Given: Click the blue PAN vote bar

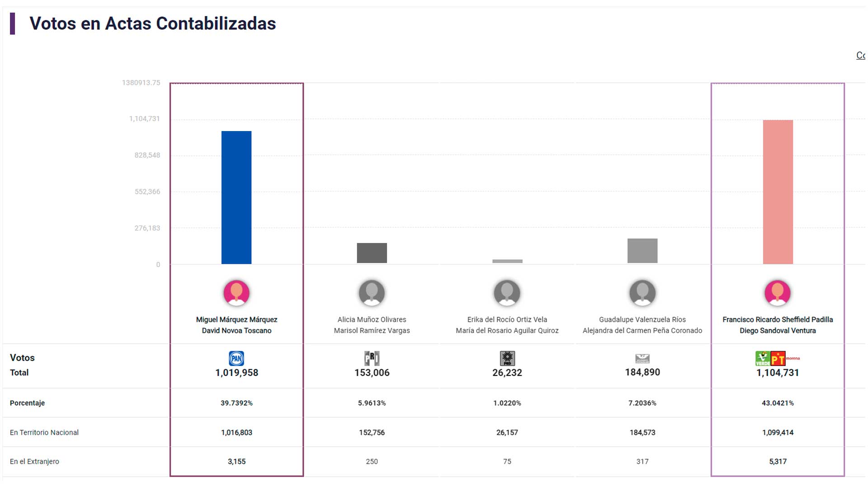Looking at the screenshot, I should (236, 197).
